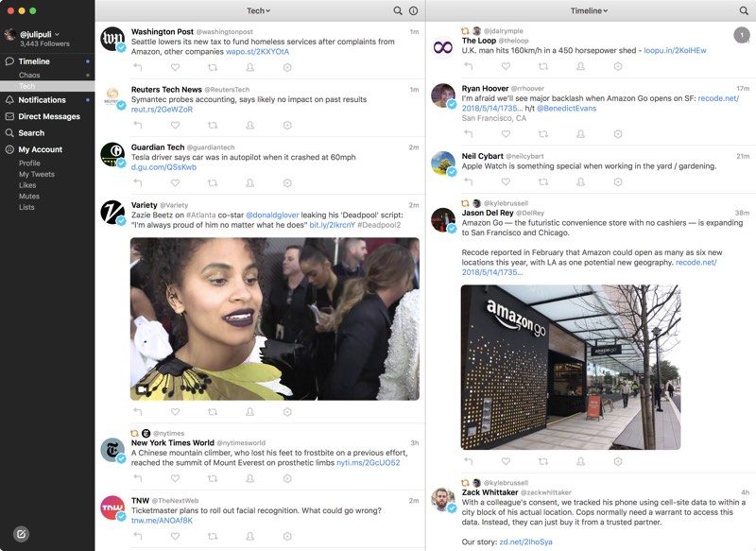Search within the Timeline column
The height and width of the screenshot is (551, 756).
(744, 10)
